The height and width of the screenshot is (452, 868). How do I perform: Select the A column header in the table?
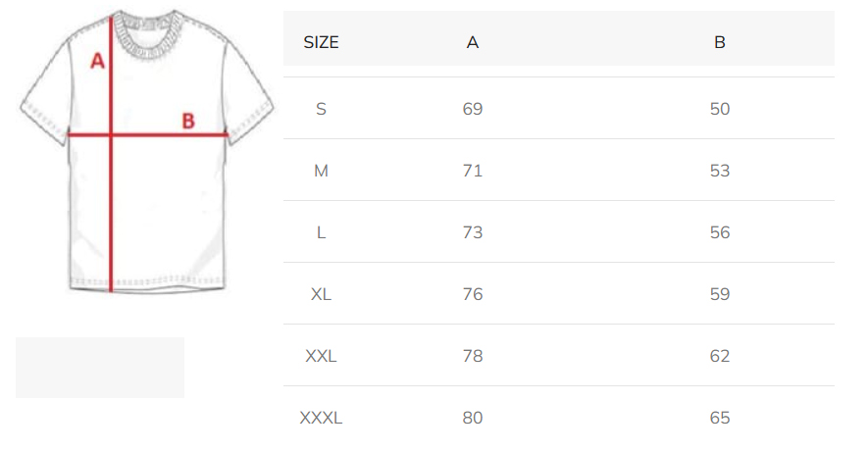click(x=473, y=42)
